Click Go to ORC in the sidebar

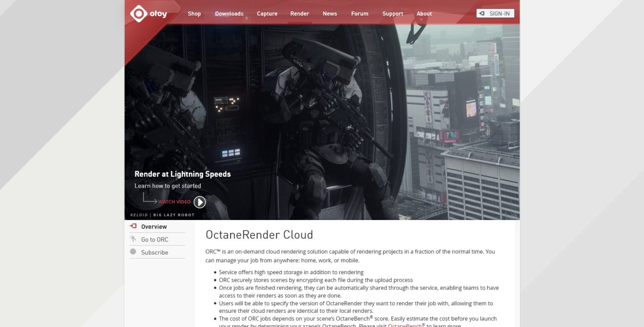tap(154, 239)
